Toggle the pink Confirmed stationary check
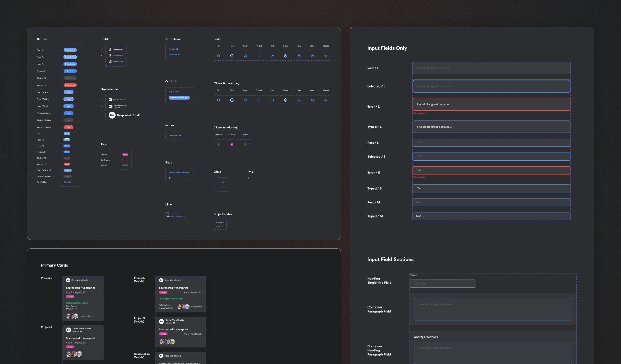Viewport: 621px width, 364px height. pyautogui.click(x=232, y=144)
